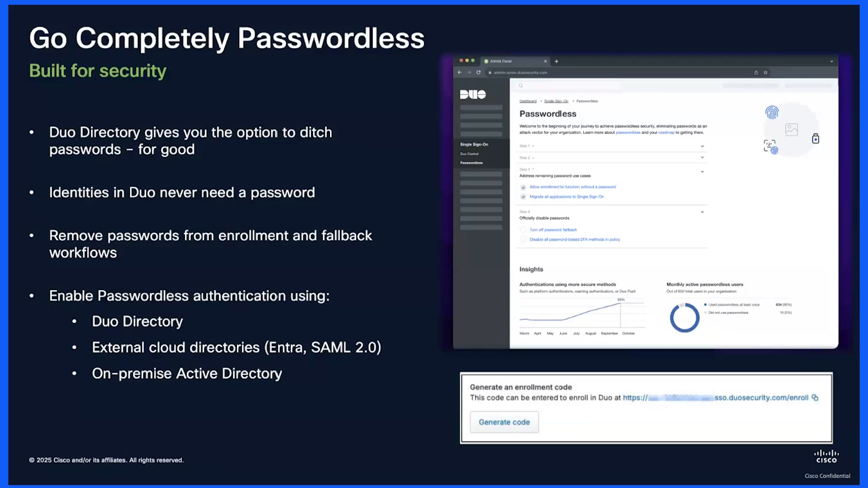Click the share icon in address bar
Screen dimensions: 868x488
[756, 72]
